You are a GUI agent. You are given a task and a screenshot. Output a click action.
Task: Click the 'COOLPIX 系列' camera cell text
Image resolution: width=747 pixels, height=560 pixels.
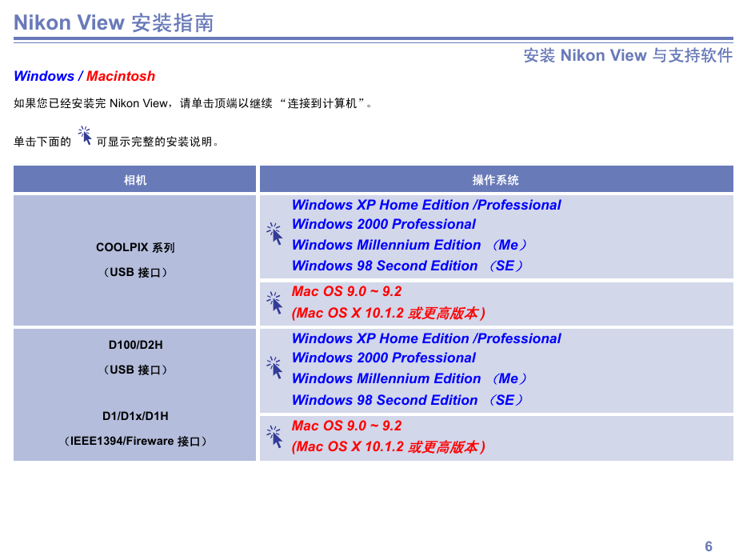point(135,247)
